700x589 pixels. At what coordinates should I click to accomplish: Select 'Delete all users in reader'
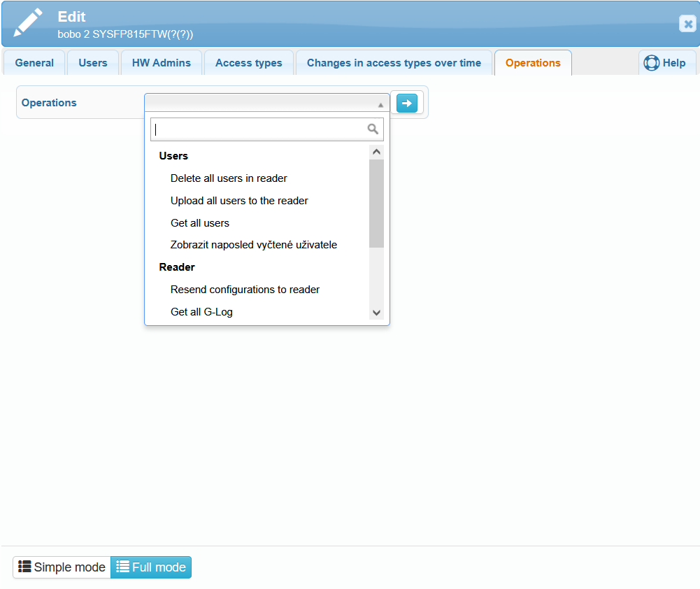click(229, 178)
